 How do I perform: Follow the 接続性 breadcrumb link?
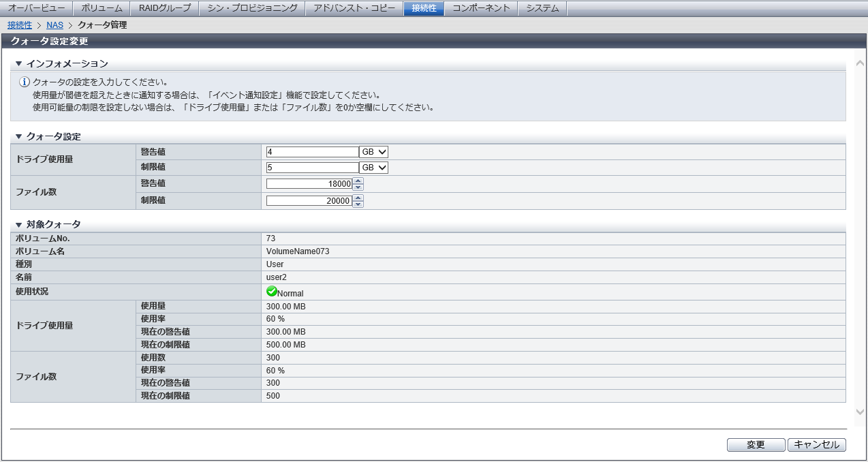point(19,25)
